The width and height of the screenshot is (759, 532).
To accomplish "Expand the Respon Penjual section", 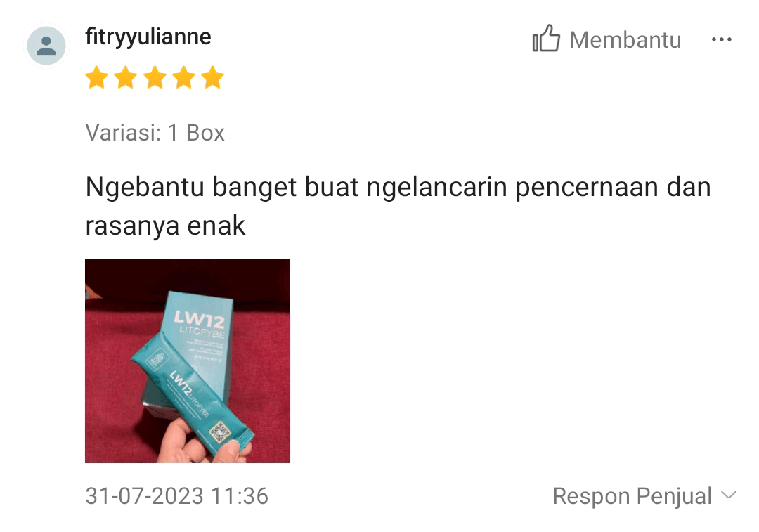I will point(644,496).
